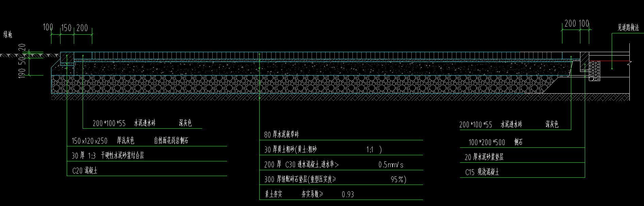Click the 300厚级配碎石垫层 annotation
Viewport: 644px width, 206px height.
[x=300, y=179]
